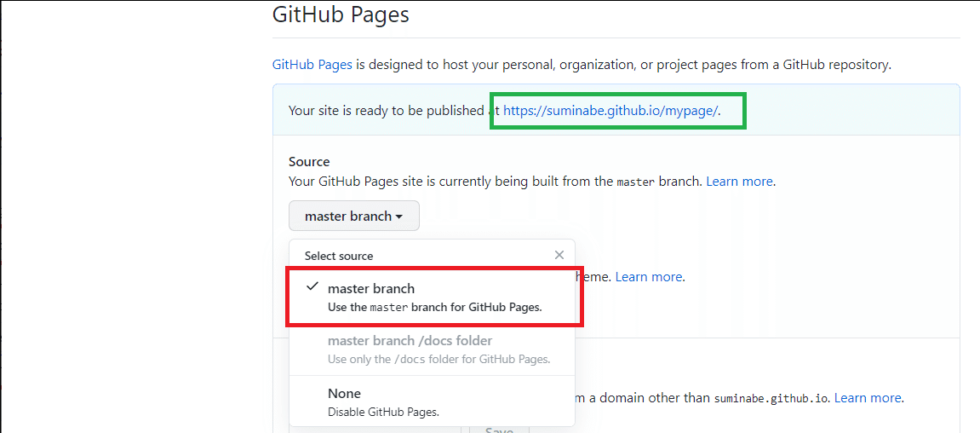Click the blue GitHub Pages link
Viewport: 980px width, 433px height.
pyautogui.click(x=312, y=65)
